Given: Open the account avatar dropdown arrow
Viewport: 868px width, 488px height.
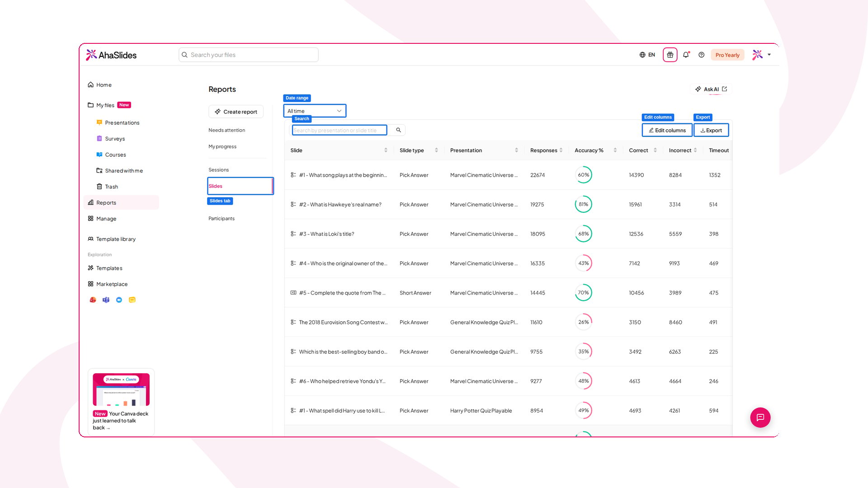Looking at the screenshot, I should coord(769,55).
